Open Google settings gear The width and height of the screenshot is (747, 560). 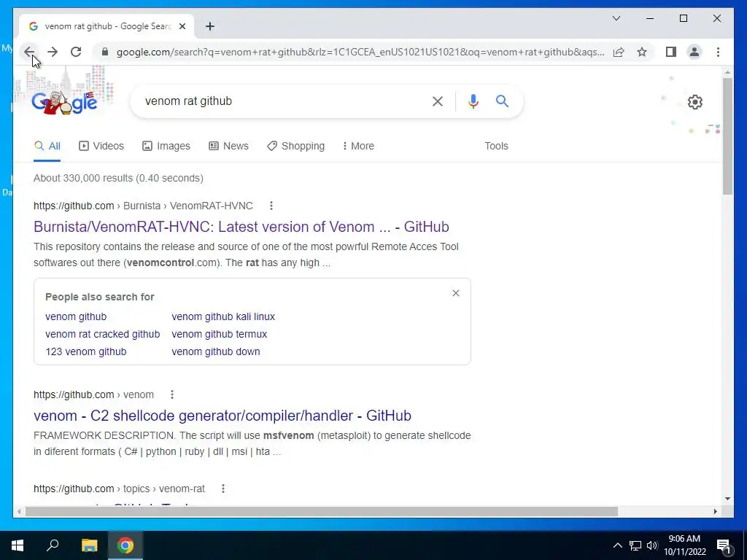694,102
